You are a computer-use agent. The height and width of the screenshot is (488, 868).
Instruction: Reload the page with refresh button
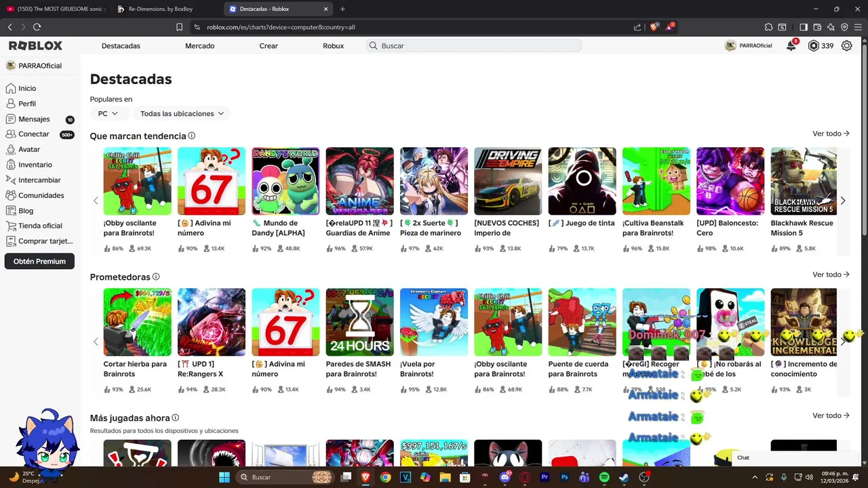[x=37, y=27]
